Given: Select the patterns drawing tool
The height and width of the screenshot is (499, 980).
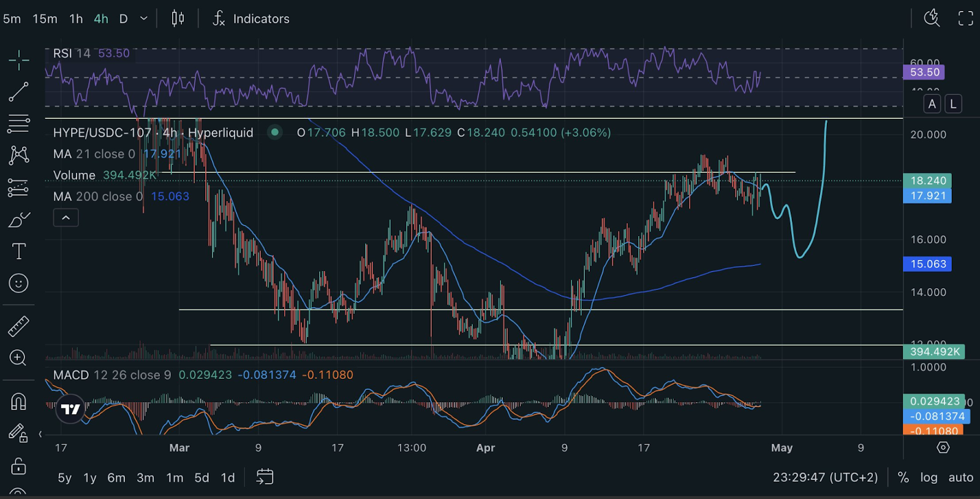Looking at the screenshot, I should pos(18,155).
